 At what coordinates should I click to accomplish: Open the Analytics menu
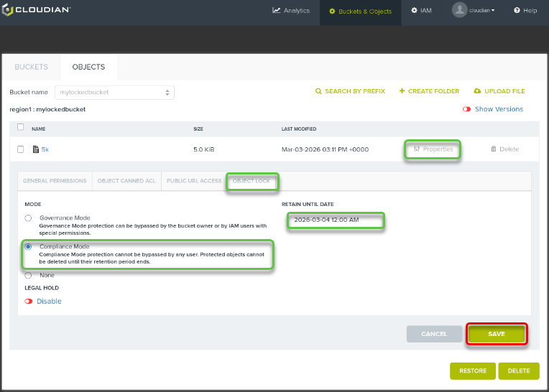pos(291,11)
